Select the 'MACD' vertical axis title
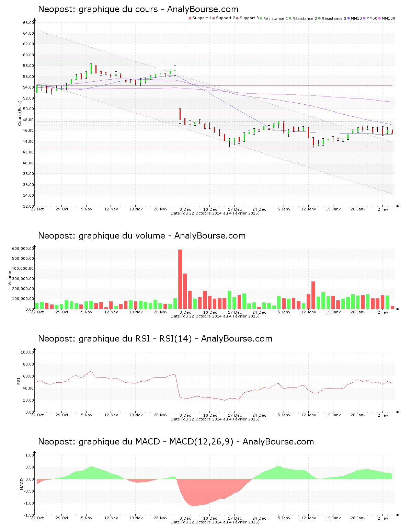Screen dimensions: 412x532 [x=22, y=484]
